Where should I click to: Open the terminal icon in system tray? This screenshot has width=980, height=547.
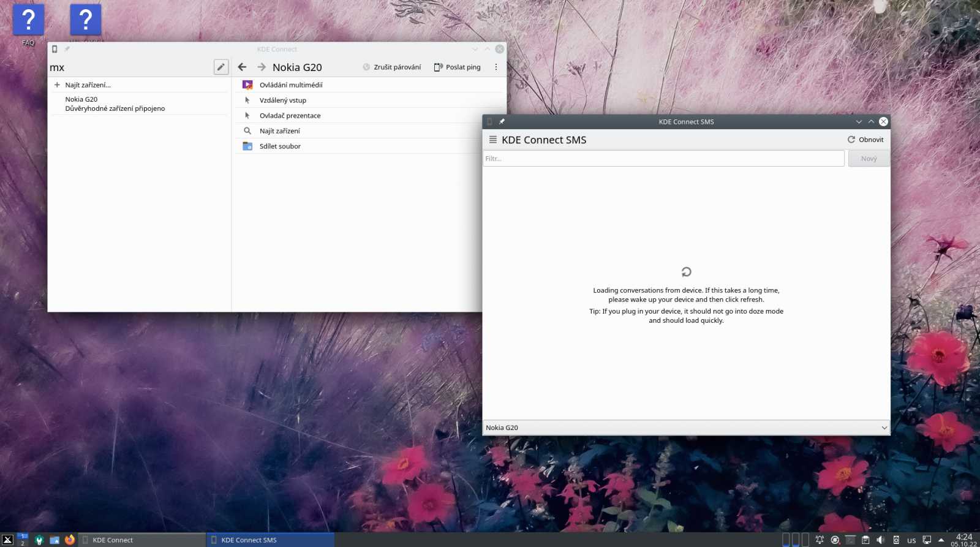point(850,540)
